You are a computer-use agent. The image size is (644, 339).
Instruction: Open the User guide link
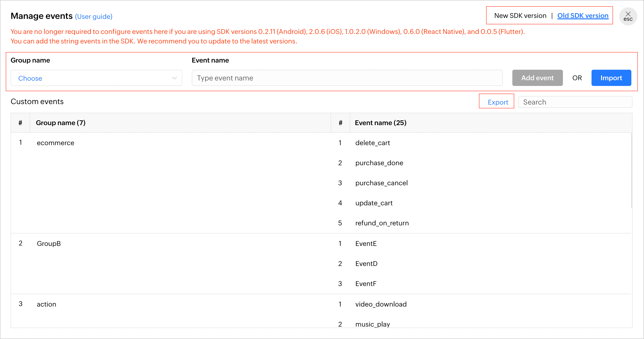[x=94, y=17]
